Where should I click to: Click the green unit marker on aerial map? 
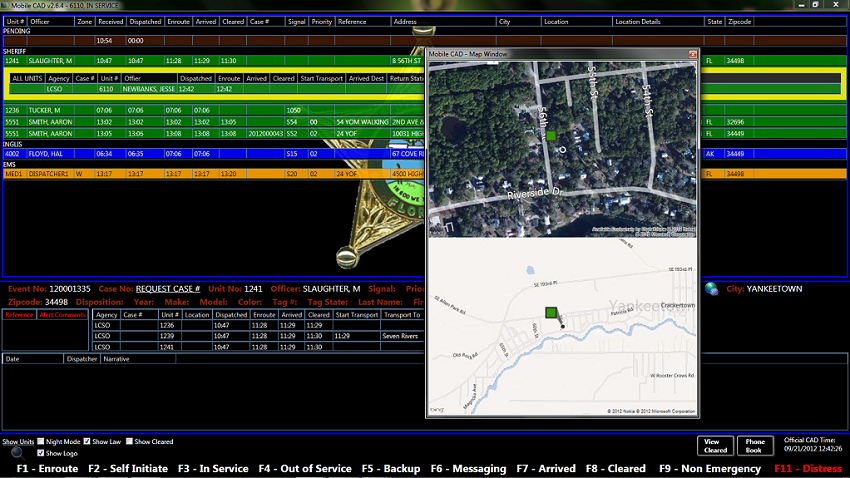(550, 134)
